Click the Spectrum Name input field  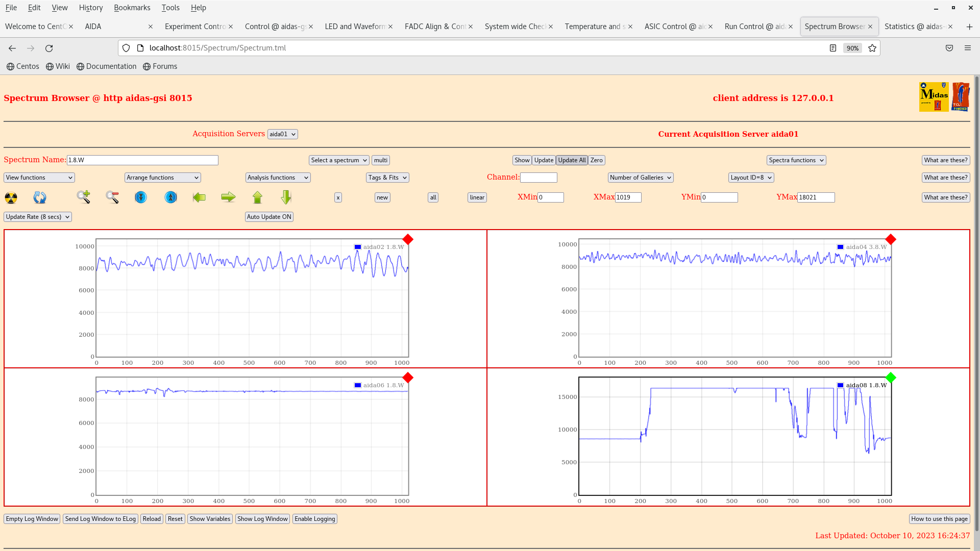coord(142,160)
